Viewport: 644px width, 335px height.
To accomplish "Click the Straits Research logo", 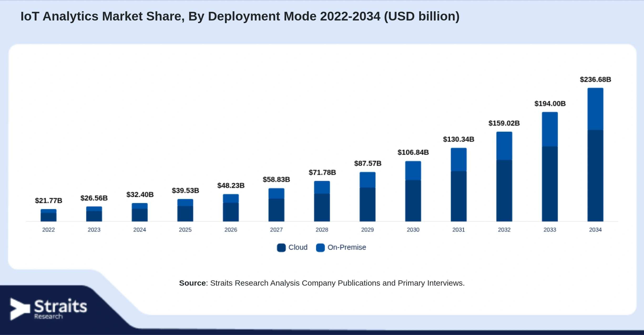I will [x=49, y=309].
